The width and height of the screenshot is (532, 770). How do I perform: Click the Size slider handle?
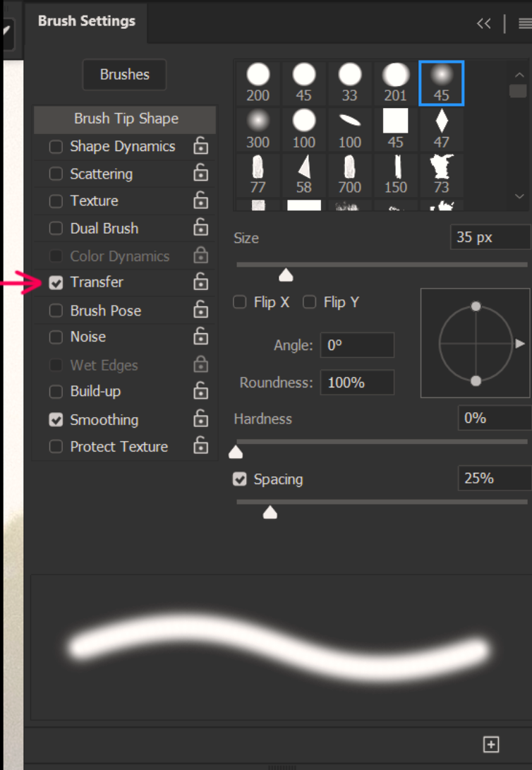tap(286, 275)
